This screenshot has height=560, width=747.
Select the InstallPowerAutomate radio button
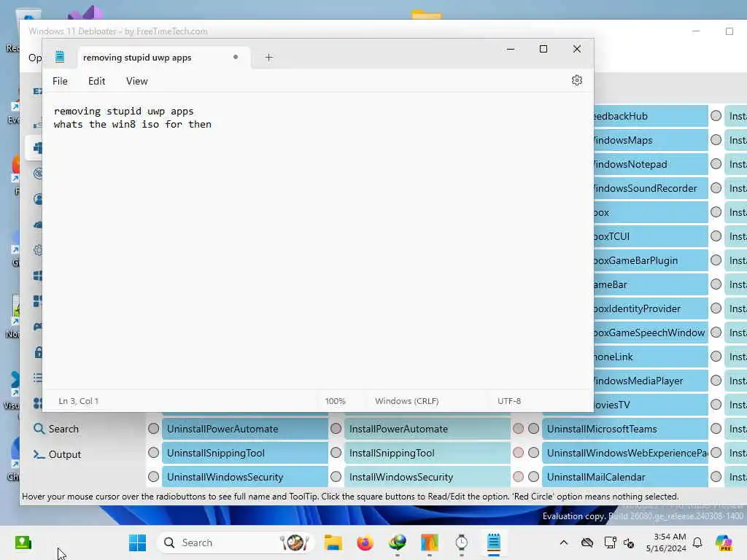pos(336,429)
